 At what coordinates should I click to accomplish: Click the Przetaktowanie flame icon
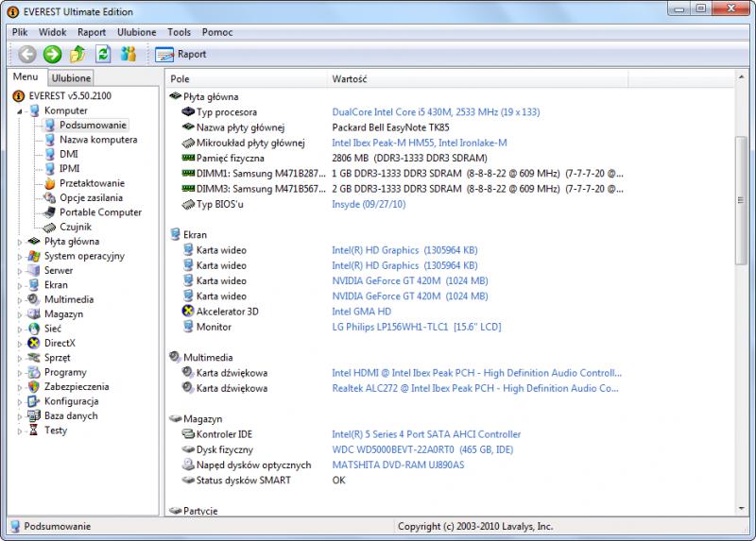click(50, 183)
